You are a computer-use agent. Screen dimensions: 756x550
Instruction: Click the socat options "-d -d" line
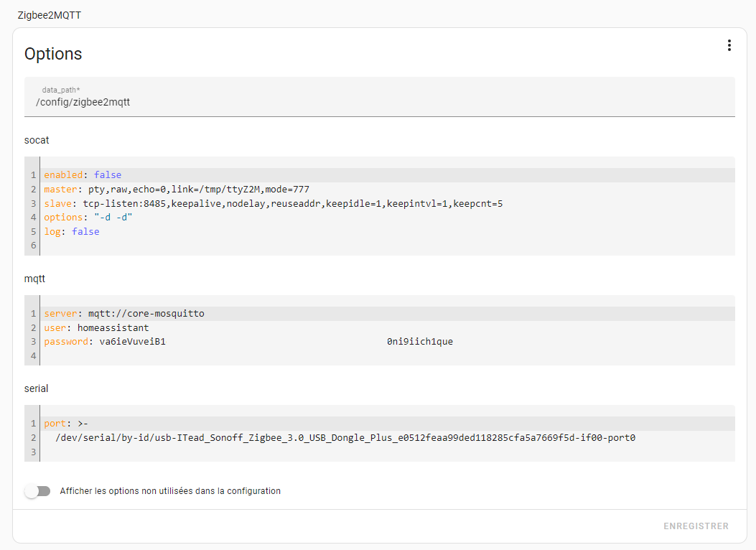[x=388, y=218]
